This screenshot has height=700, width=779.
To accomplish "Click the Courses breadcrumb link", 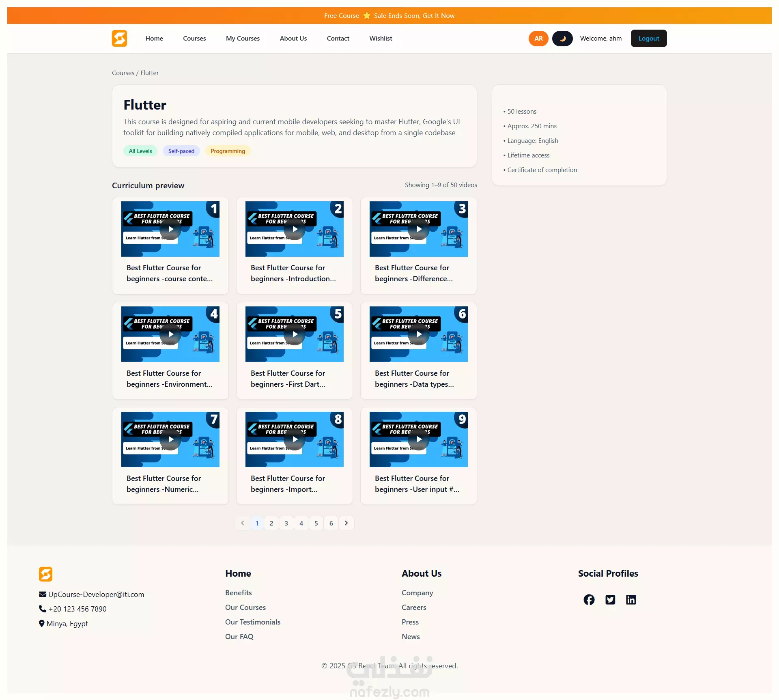I will pyautogui.click(x=123, y=73).
